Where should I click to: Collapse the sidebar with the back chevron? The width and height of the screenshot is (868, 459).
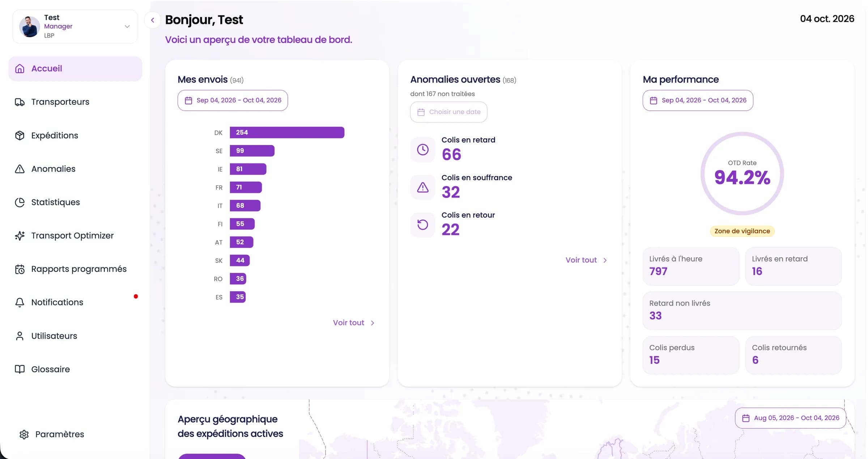(153, 20)
